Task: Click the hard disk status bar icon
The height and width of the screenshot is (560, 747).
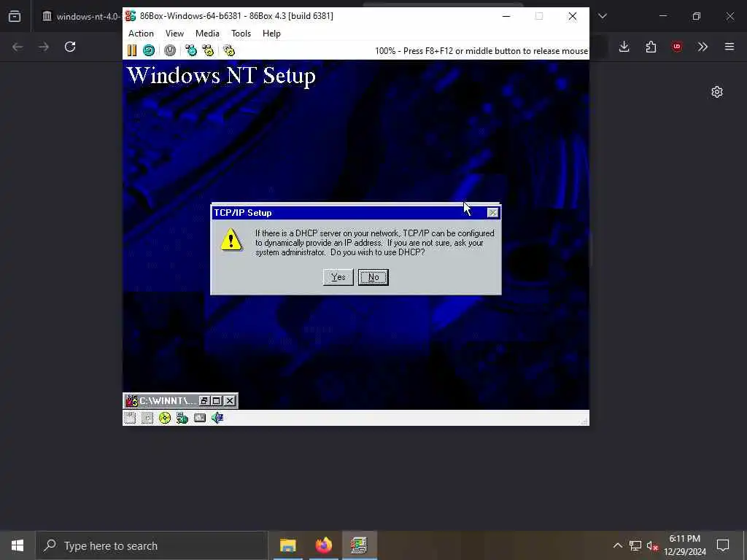Action: click(x=200, y=418)
